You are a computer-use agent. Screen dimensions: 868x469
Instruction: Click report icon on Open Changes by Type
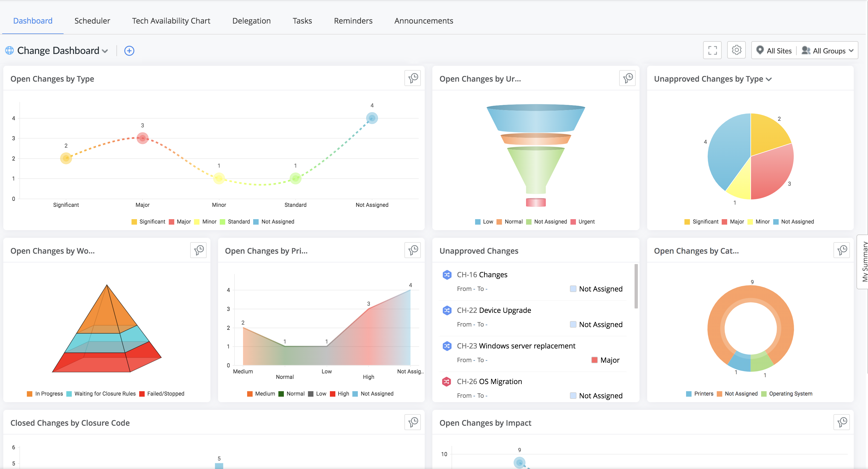pos(413,78)
